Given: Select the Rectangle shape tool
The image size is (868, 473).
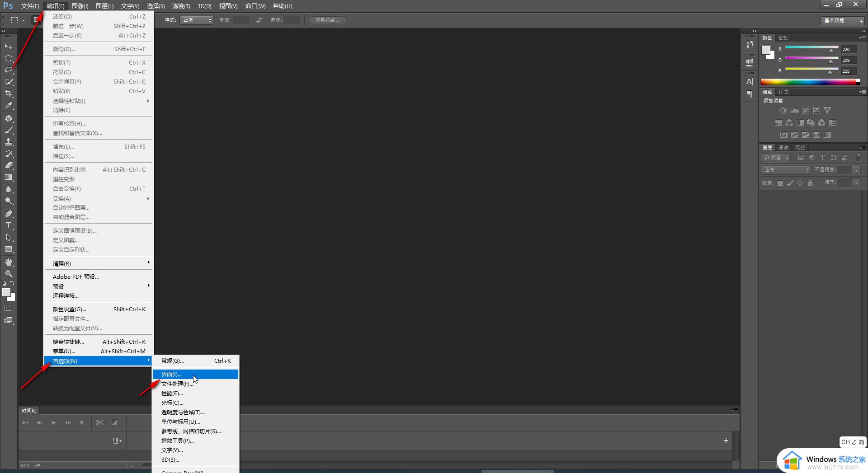Looking at the screenshot, I should (x=9, y=249).
